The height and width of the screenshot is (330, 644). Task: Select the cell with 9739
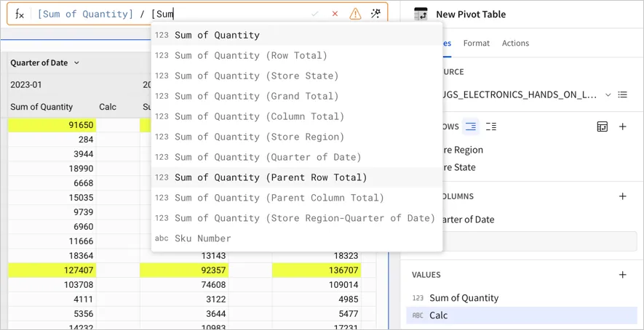click(x=52, y=212)
